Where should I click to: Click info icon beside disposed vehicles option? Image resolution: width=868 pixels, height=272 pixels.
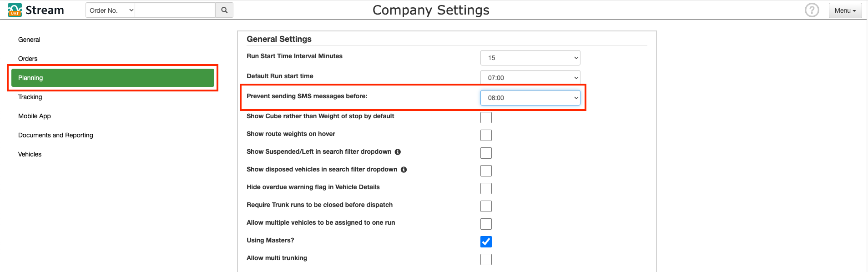404,170
